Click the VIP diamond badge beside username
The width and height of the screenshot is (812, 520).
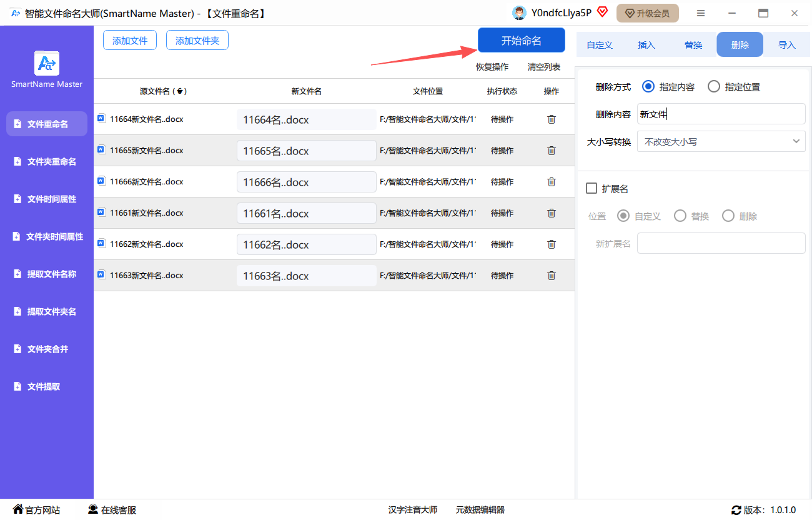pos(602,12)
